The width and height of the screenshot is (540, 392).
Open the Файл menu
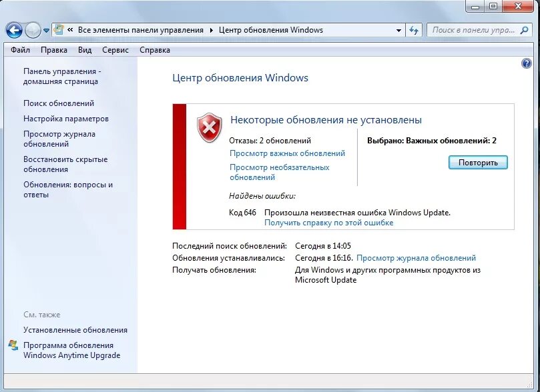[20, 50]
